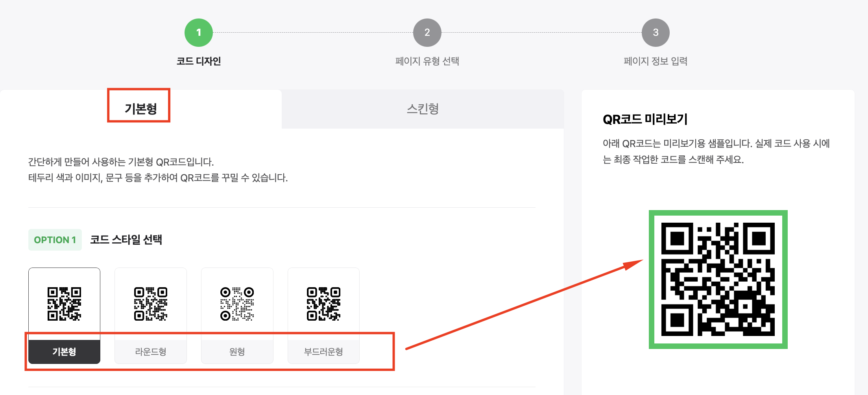Click the 테두리 색과 이미지 description line

(x=158, y=178)
